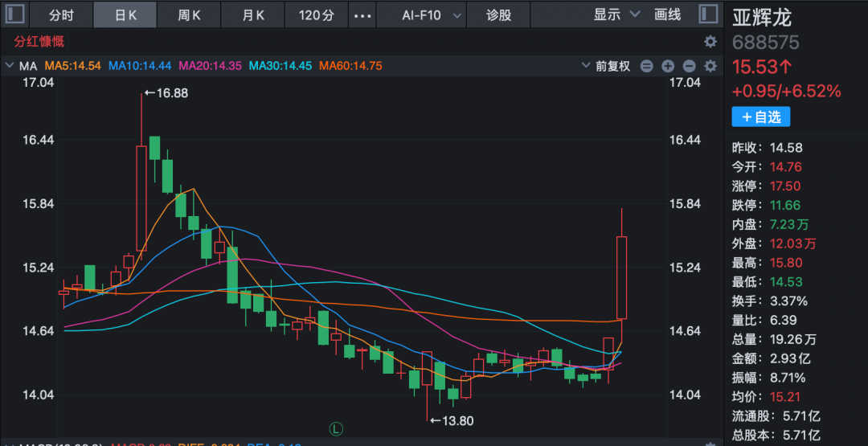Expand the 显示 display dropdown

click(x=616, y=15)
